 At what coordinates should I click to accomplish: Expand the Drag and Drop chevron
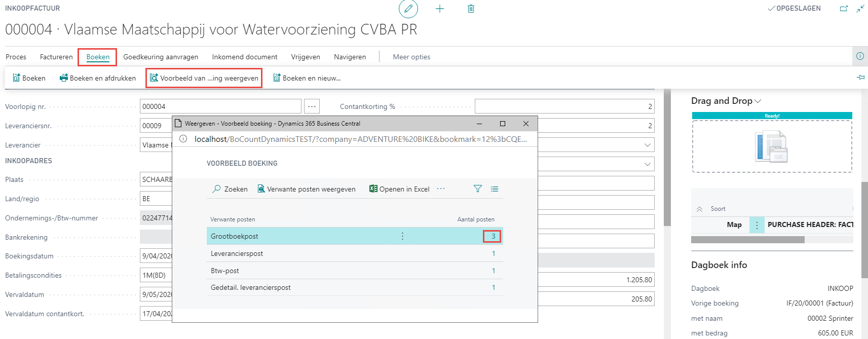pos(758,101)
